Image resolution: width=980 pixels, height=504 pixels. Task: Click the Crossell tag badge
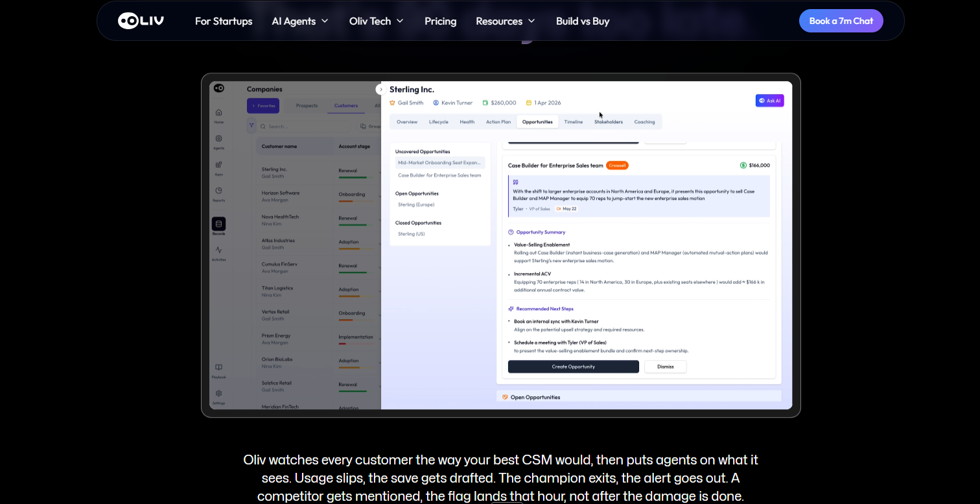point(617,165)
